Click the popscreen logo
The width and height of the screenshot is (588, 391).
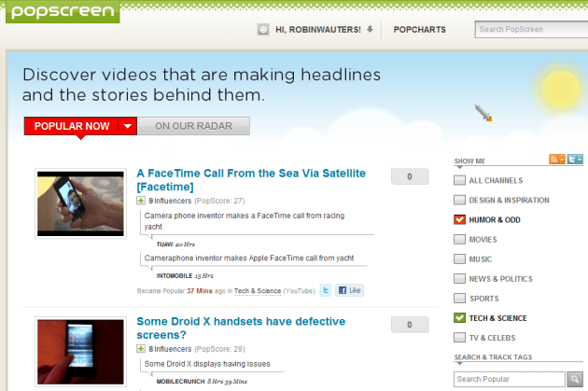pos(63,11)
